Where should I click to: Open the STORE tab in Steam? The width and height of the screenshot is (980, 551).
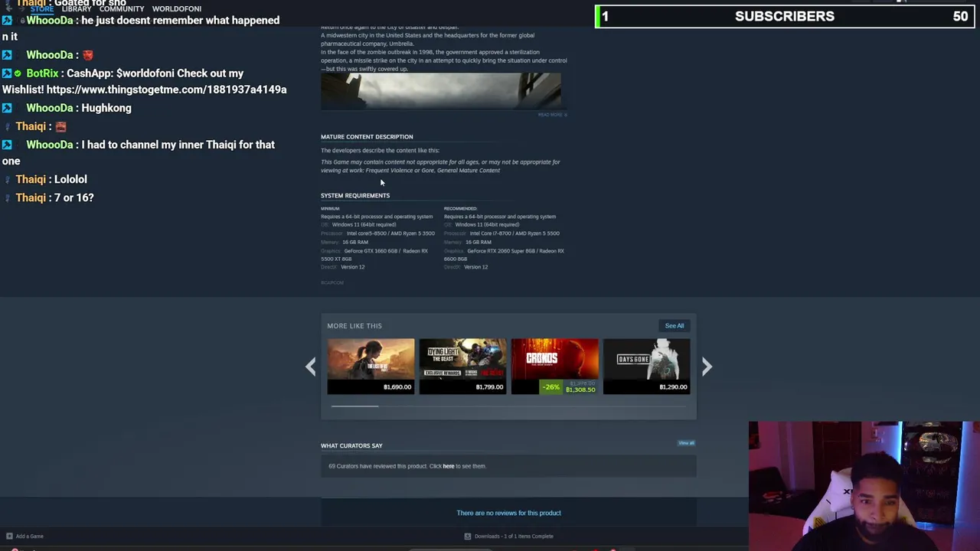click(41, 8)
